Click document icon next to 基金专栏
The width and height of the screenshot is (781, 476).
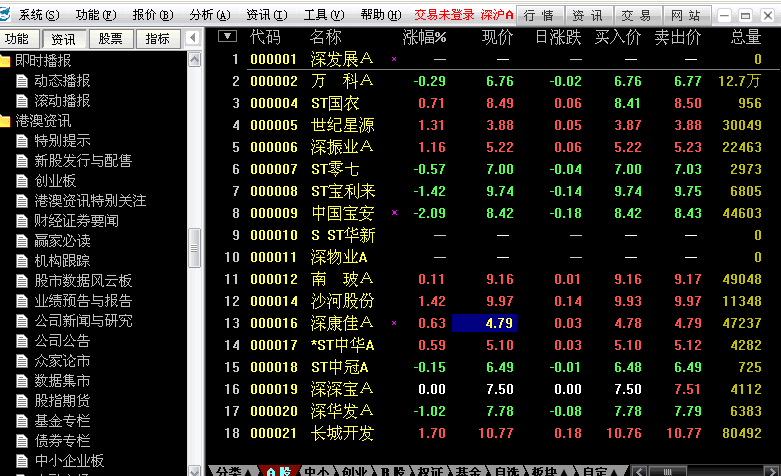(x=22, y=421)
